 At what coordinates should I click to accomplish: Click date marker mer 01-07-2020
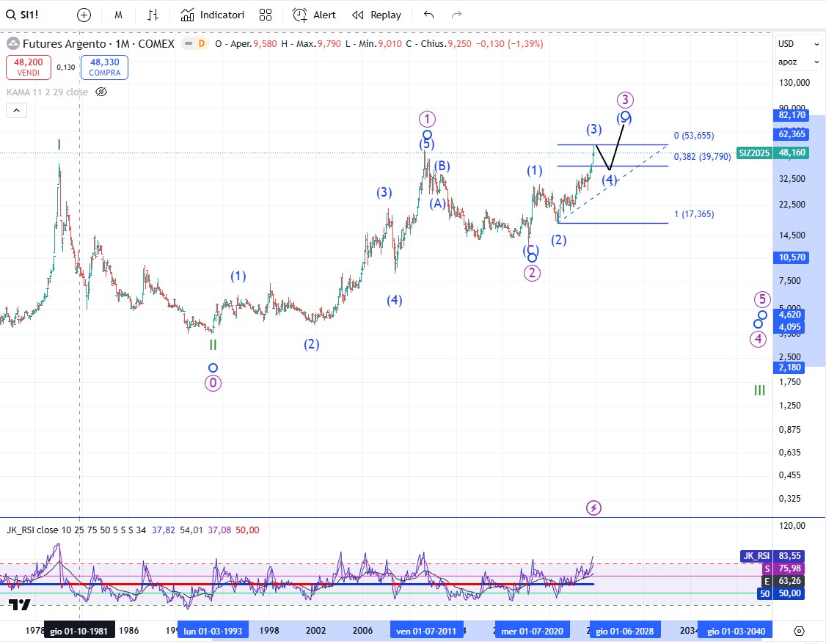532,631
